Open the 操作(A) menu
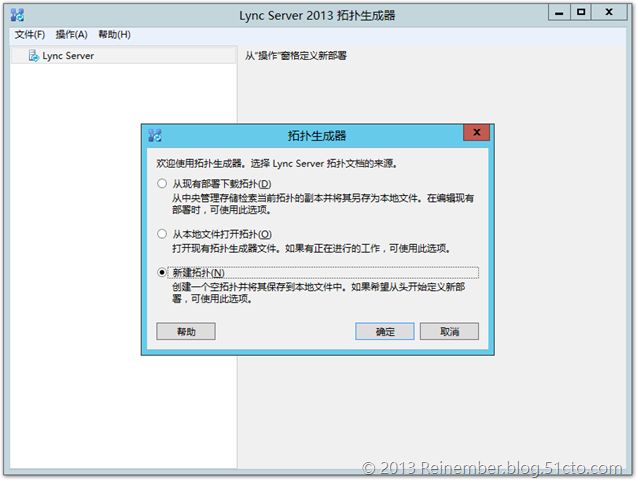This screenshot has height=480, width=637. 72,35
